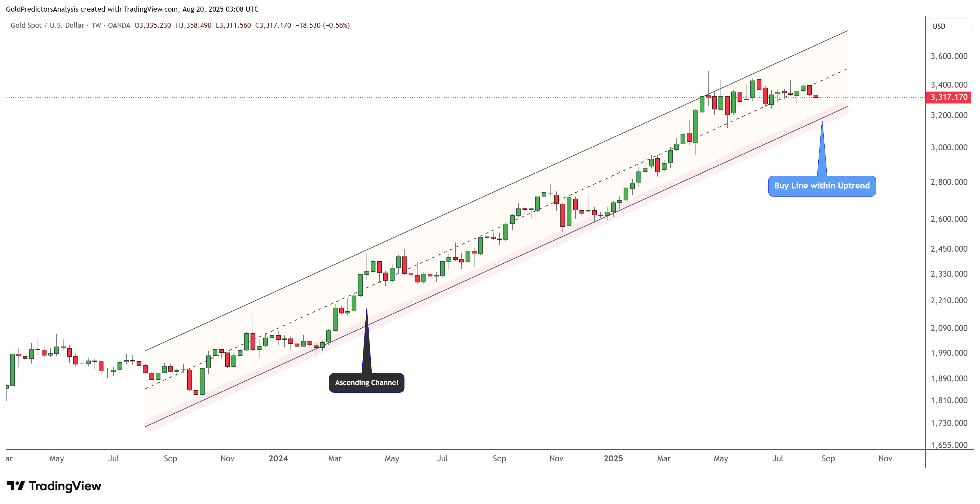This screenshot has height=504, width=980.
Task: Click the Sep 2025 time axis label
Action: pyautogui.click(x=828, y=459)
